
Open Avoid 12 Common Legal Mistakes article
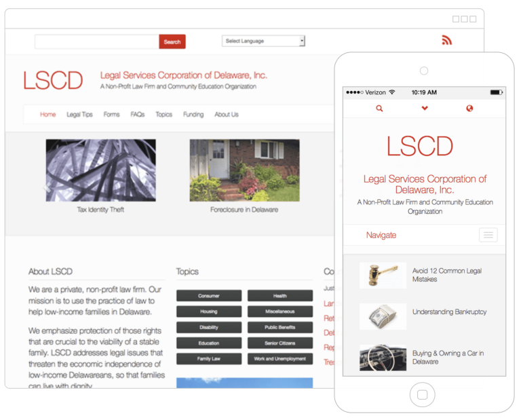447,275
